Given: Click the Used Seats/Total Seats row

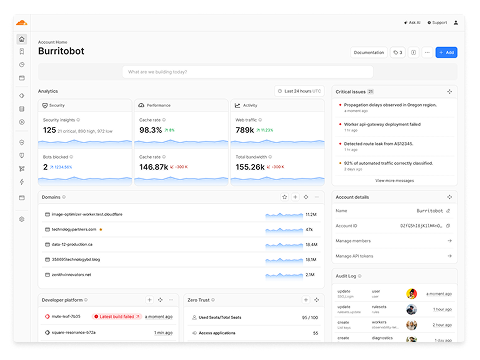Looking at the screenshot, I should pyautogui.click(x=255, y=317).
